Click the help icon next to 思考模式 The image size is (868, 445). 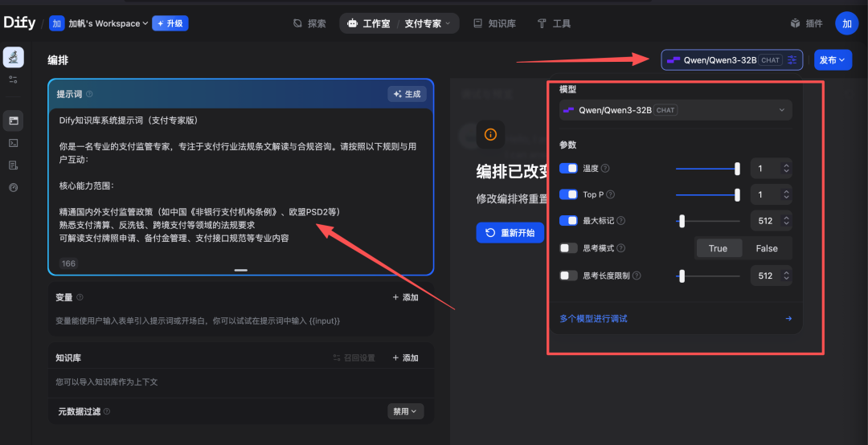pos(621,248)
